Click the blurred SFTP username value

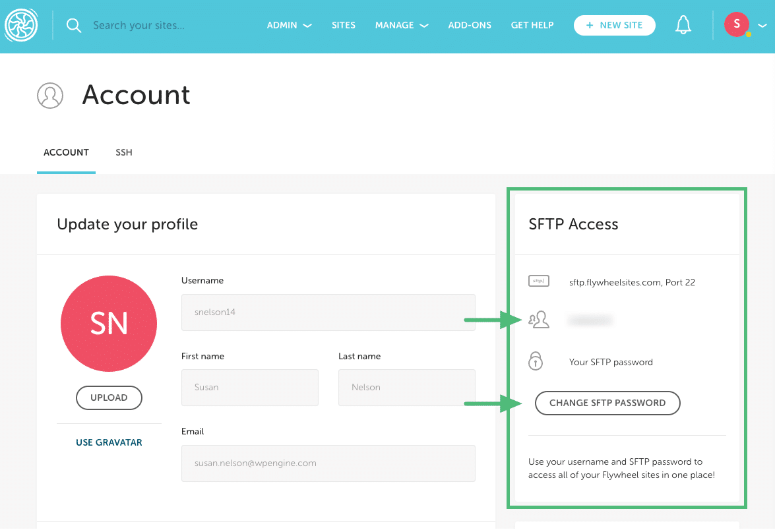click(590, 320)
